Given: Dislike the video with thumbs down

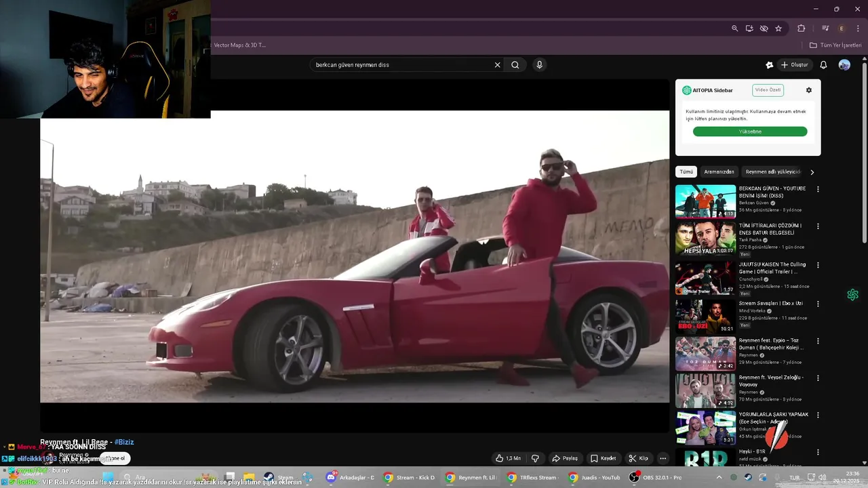Looking at the screenshot, I should (x=535, y=458).
